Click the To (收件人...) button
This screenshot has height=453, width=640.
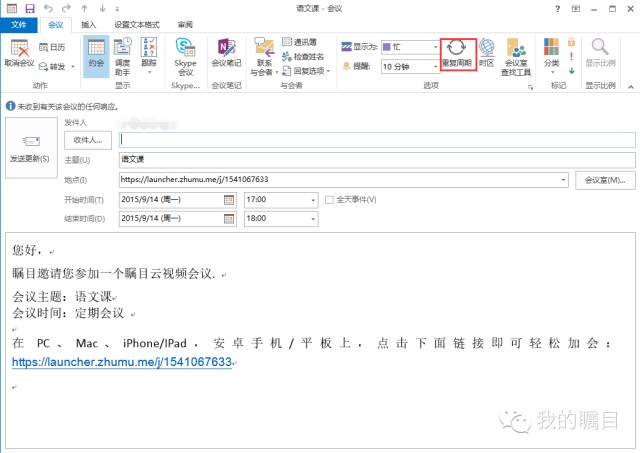pyautogui.click(x=88, y=140)
